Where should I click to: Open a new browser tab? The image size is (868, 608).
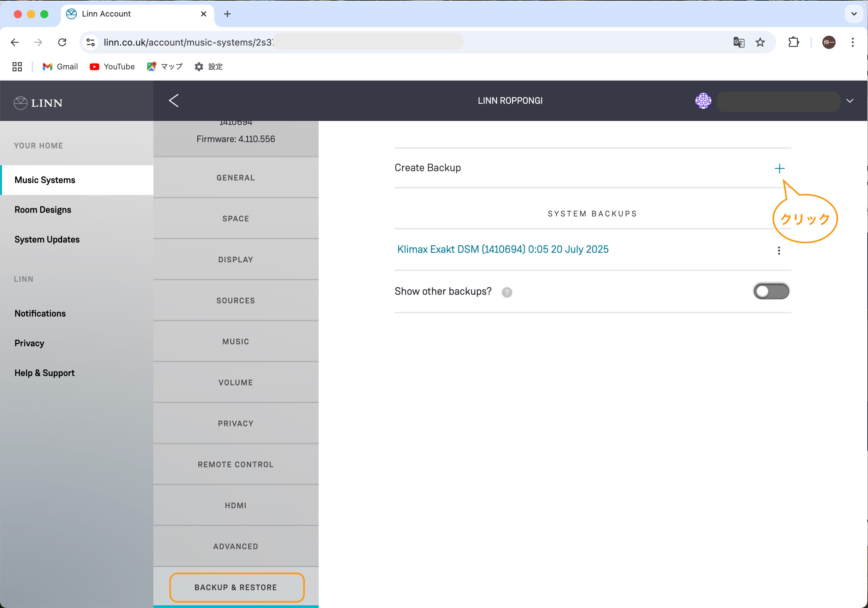click(x=227, y=14)
